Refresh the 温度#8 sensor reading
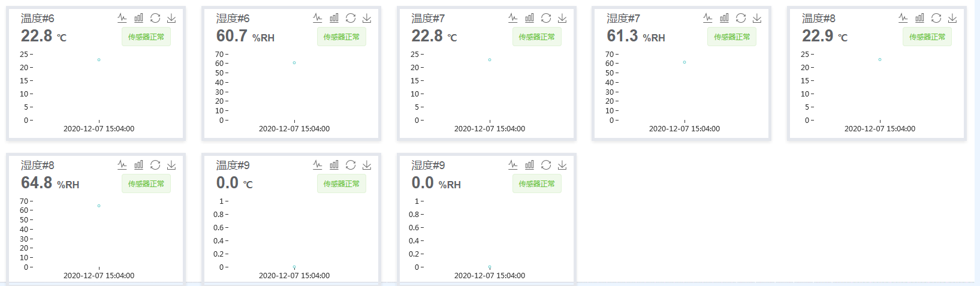The height and width of the screenshot is (286, 980). tap(936, 18)
